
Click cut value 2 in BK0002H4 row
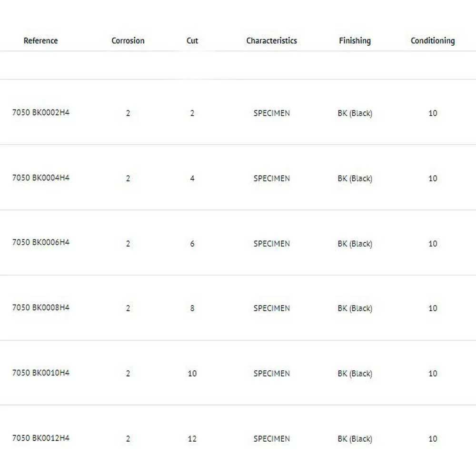pos(192,113)
